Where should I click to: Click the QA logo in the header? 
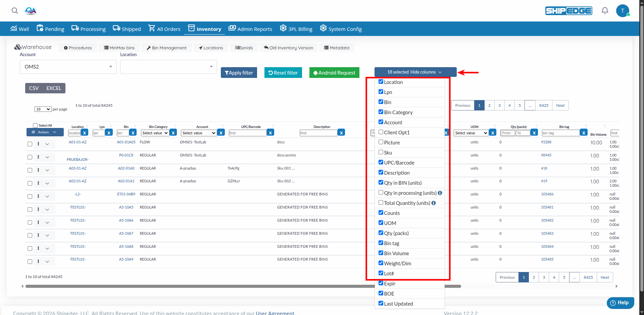tap(30, 10)
